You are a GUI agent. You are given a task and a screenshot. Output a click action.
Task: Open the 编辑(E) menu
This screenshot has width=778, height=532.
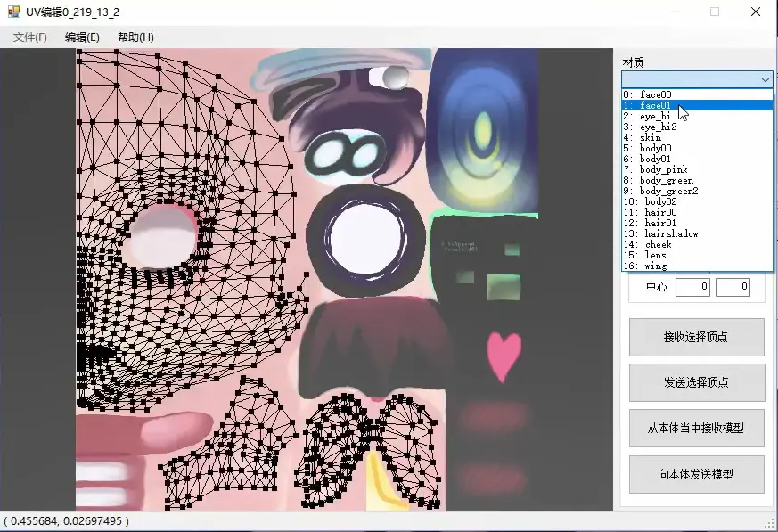click(82, 37)
